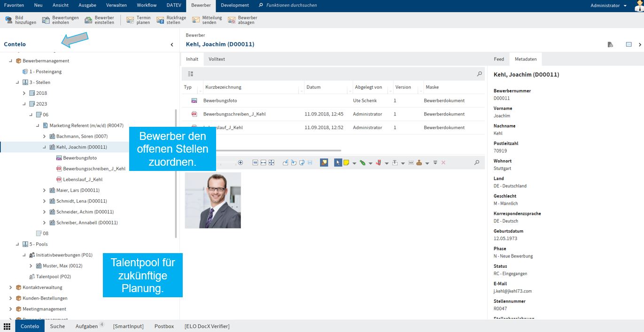Click the zoom-in plus icon in viewer
Screen dimensions: 644x332
[x=241, y=162]
